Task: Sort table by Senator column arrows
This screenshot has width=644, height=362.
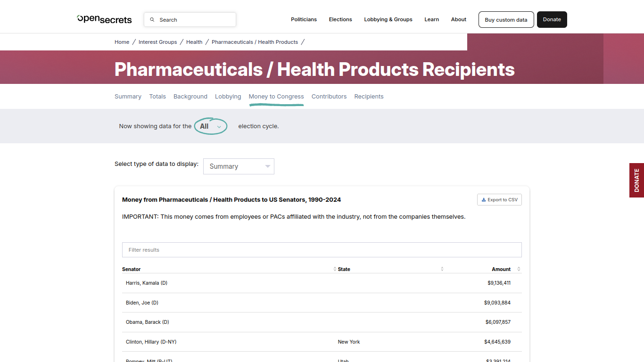Action: point(335,269)
